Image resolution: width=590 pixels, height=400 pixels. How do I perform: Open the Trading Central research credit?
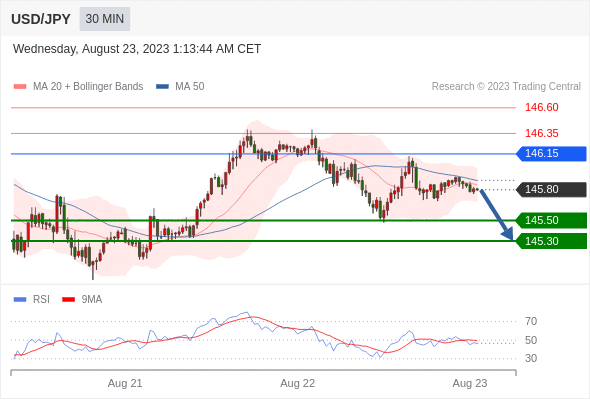coord(506,87)
